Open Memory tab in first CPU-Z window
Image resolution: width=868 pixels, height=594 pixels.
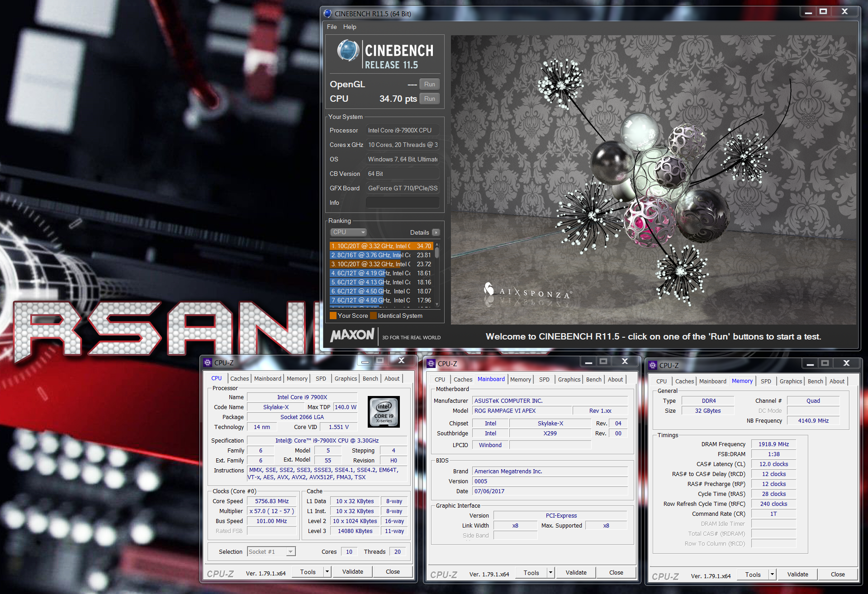(297, 378)
